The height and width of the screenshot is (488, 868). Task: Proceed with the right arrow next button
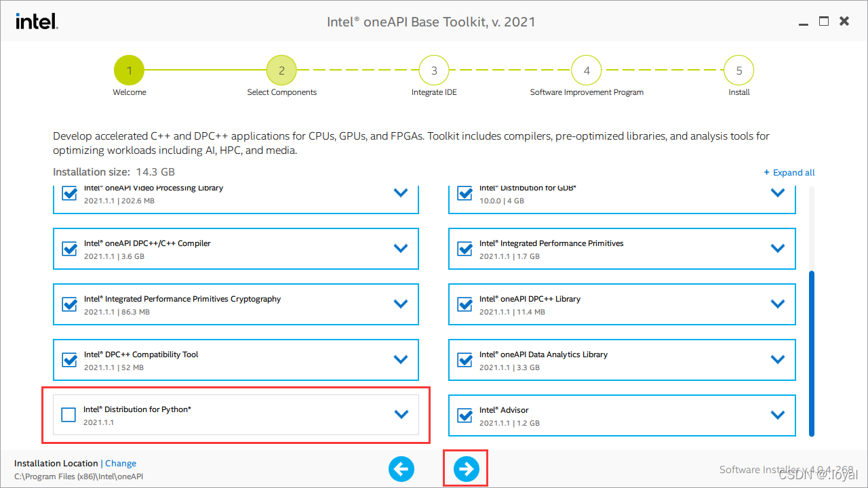tap(466, 468)
